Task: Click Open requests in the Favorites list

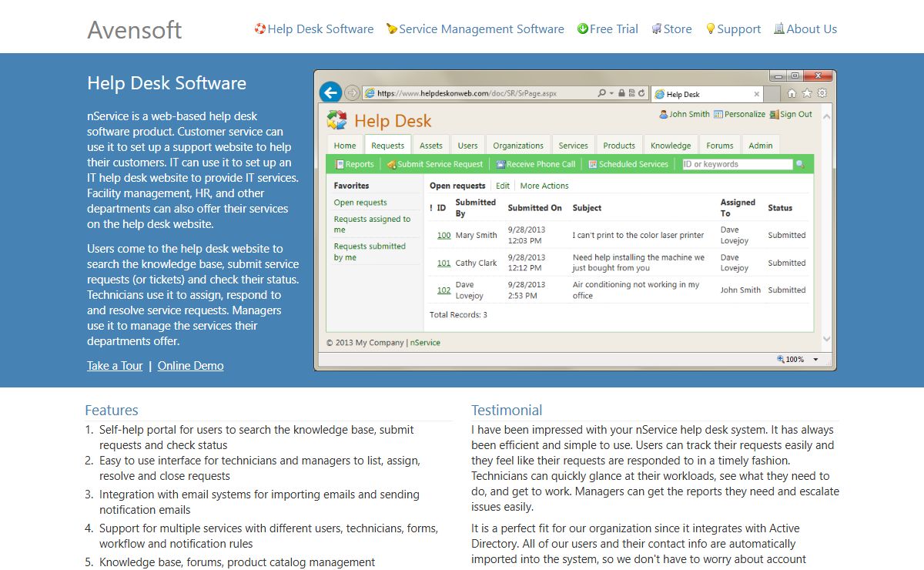Action: pos(360,203)
